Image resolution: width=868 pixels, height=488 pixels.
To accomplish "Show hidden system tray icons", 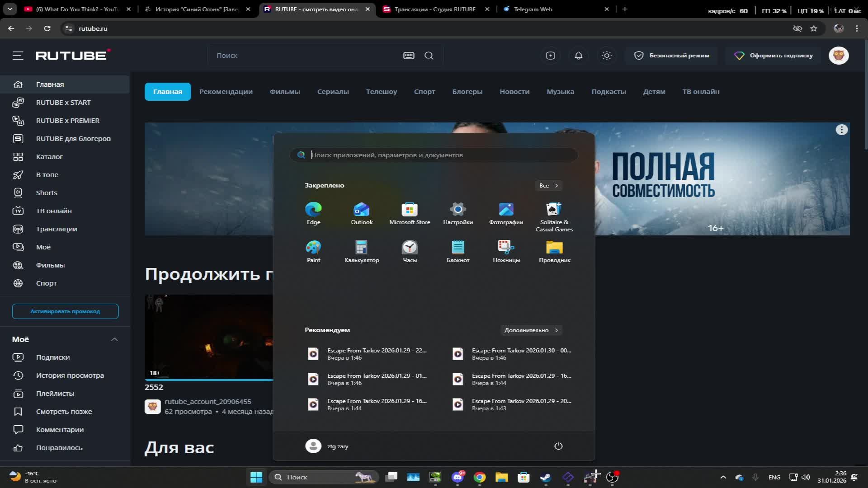I will click(723, 477).
